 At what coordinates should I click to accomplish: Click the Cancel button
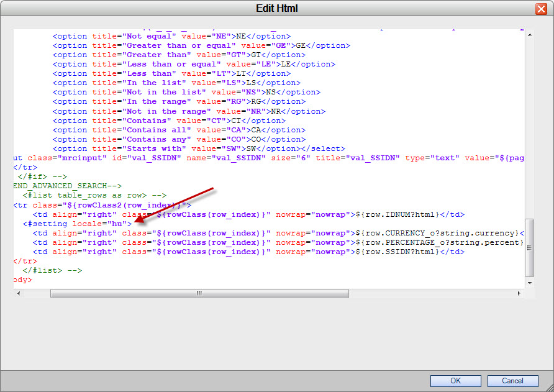[x=512, y=381]
